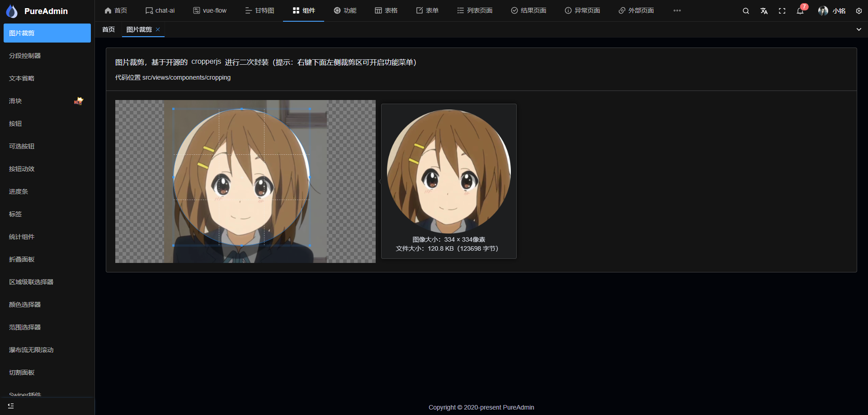Collapse the sidebar menu icon

pyautogui.click(x=11, y=406)
